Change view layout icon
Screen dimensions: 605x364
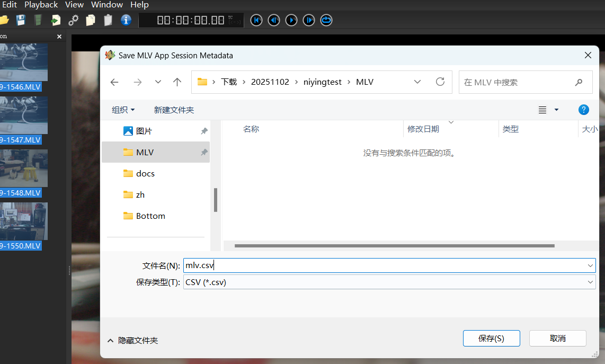(542, 110)
